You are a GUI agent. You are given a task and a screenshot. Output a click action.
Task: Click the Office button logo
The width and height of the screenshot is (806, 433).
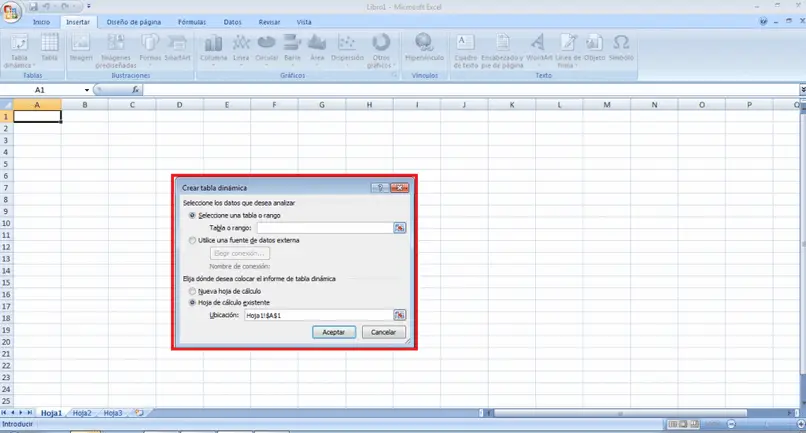click(11, 11)
